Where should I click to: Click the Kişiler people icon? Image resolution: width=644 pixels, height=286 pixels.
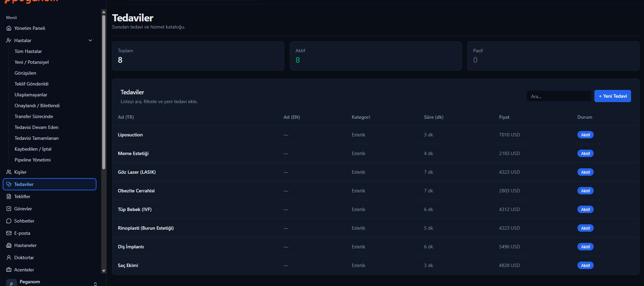coord(9,172)
